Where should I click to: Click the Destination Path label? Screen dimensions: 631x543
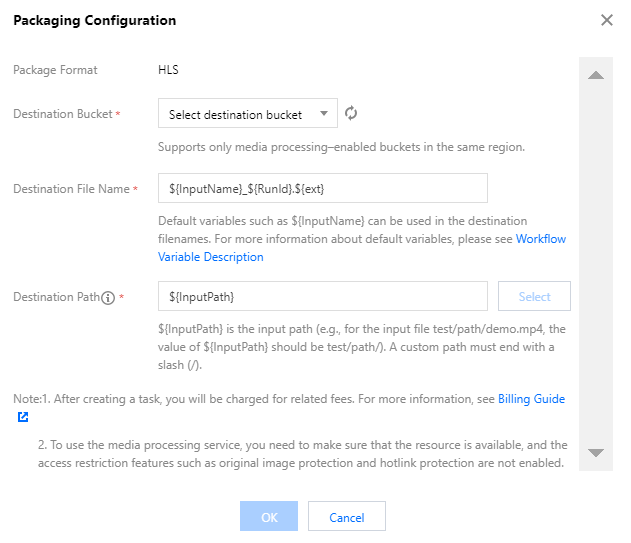tap(55, 297)
